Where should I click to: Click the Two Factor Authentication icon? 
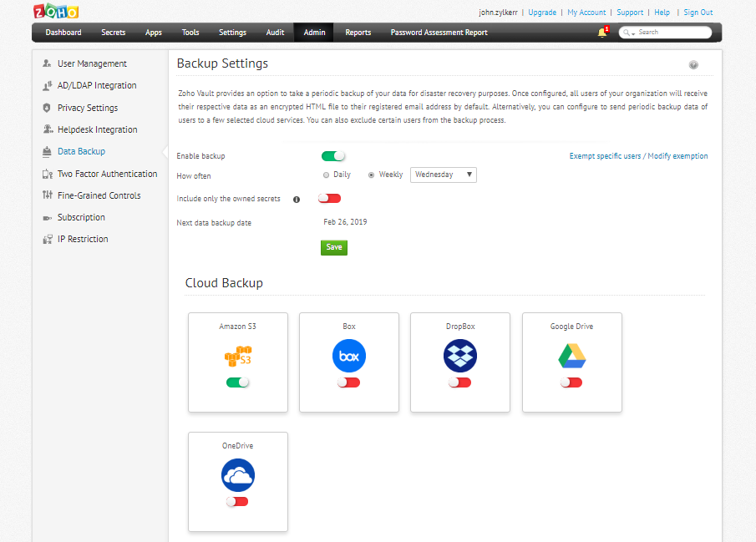click(x=48, y=174)
